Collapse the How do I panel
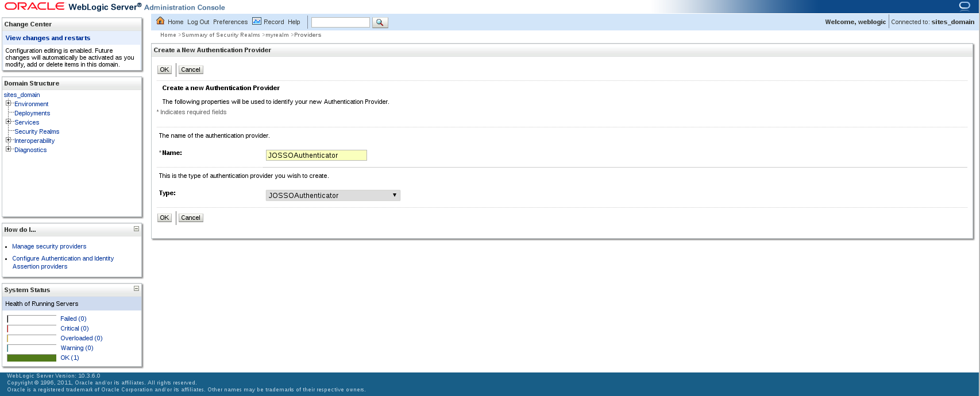Viewport: 980px width, 396px height. click(136, 228)
